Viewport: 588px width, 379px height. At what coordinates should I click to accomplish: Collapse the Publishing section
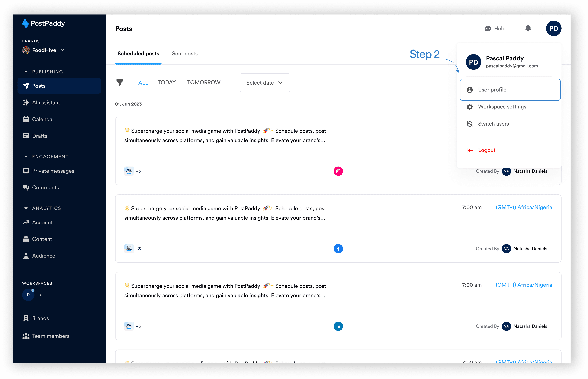26,72
